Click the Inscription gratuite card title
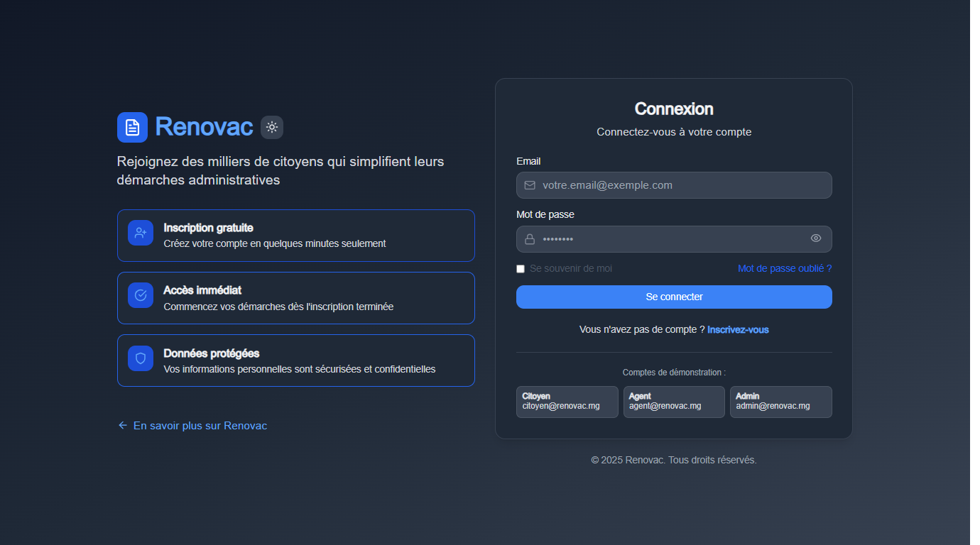The width and height of the screenshot is (980, 545). [x=208, y=228]
